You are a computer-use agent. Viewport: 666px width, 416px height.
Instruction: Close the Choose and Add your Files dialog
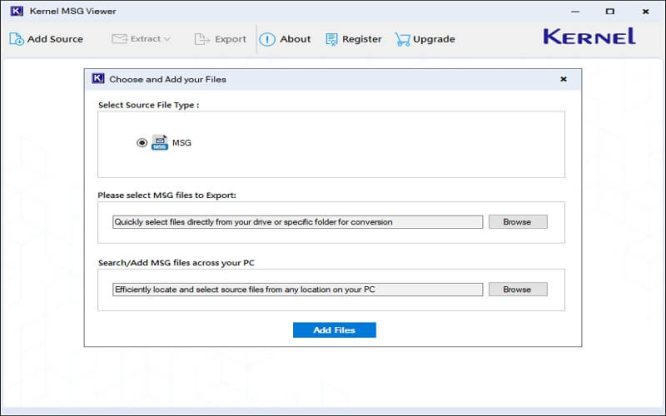point(564,79)
